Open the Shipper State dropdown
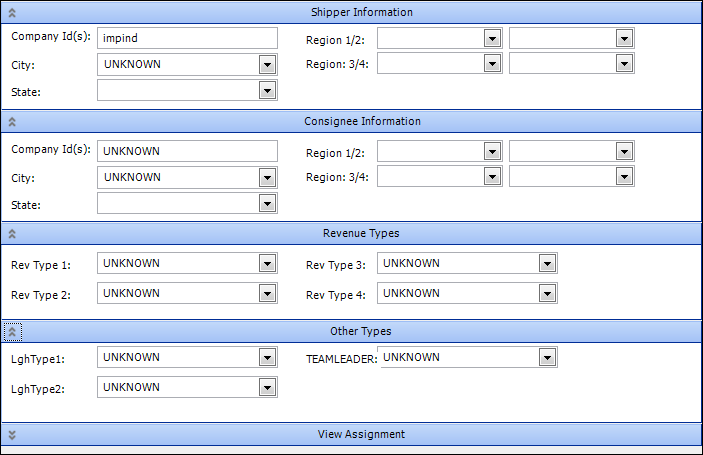 267,91
